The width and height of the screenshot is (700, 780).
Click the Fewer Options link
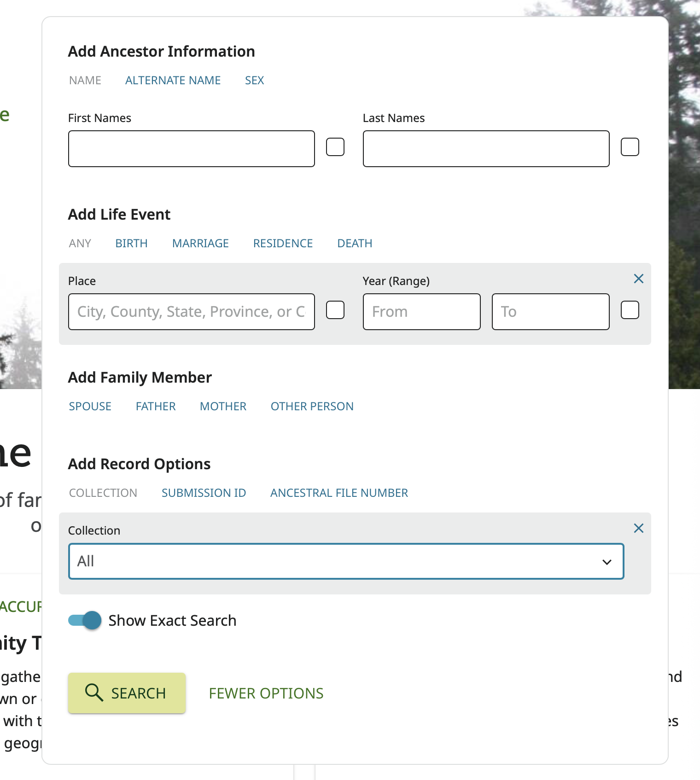coord(266,693)
